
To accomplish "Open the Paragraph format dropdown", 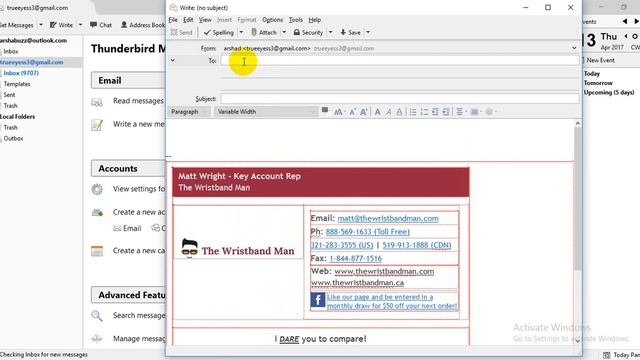I will [189, 111].
